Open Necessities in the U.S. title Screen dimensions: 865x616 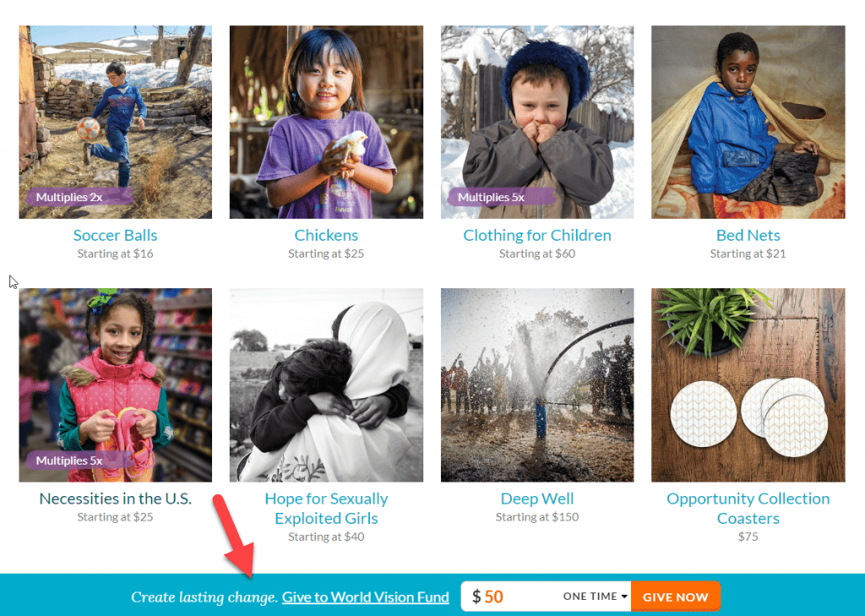[x=115, y=499]
